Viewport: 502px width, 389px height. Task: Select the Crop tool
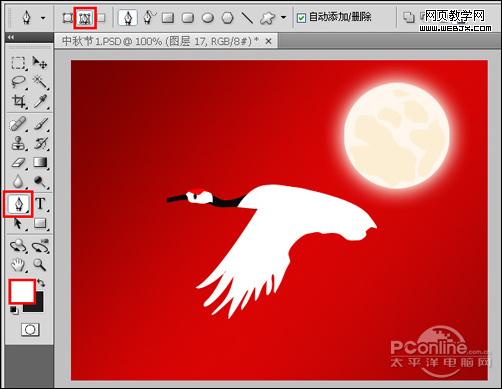[x=18, y=101]
